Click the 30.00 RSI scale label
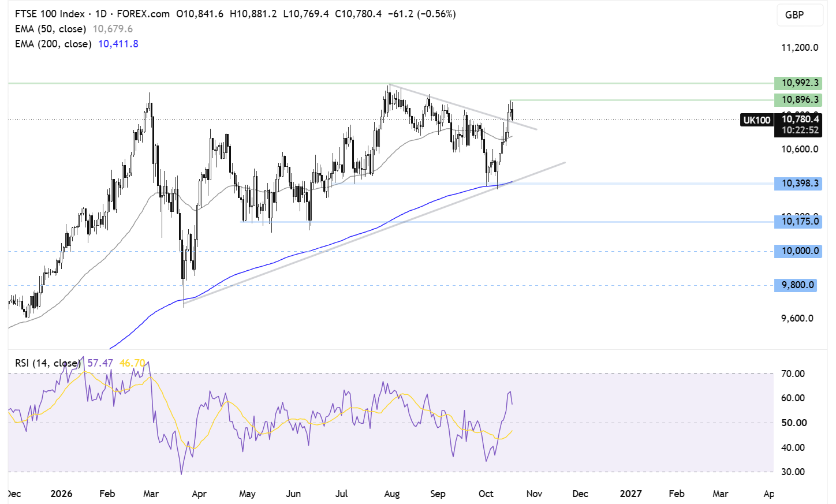The width and height of the screenshot is (836, 504). click(793, 472)
